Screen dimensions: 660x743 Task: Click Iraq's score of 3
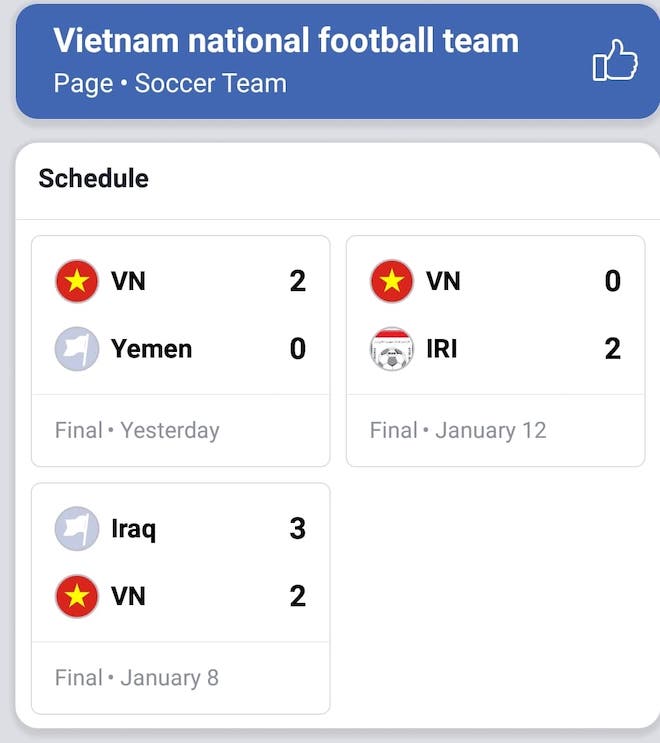pyautogui.click(x=297, y=529)
